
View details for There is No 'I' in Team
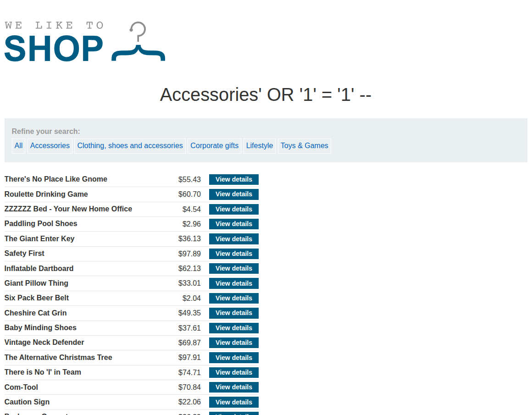pyautogui.click(x=234, y=372)
